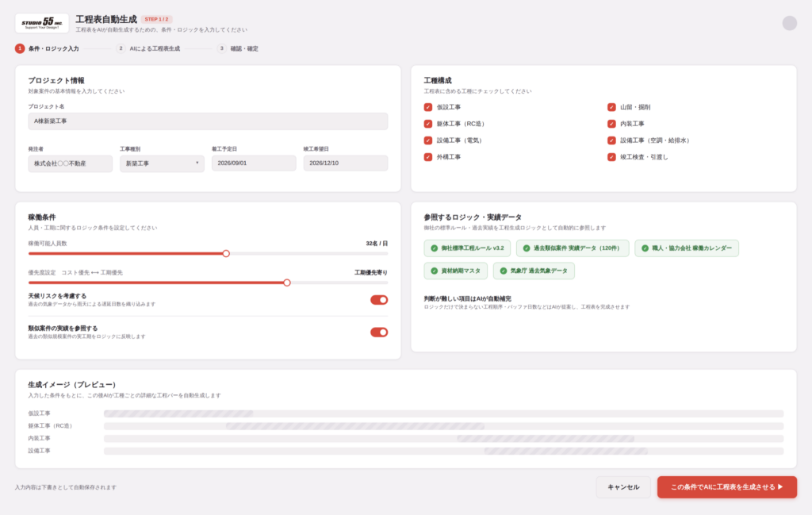Screen dimensions: 812x515
Task: Uncheck the 山留・掘削 checkbox
Action: 611,107
